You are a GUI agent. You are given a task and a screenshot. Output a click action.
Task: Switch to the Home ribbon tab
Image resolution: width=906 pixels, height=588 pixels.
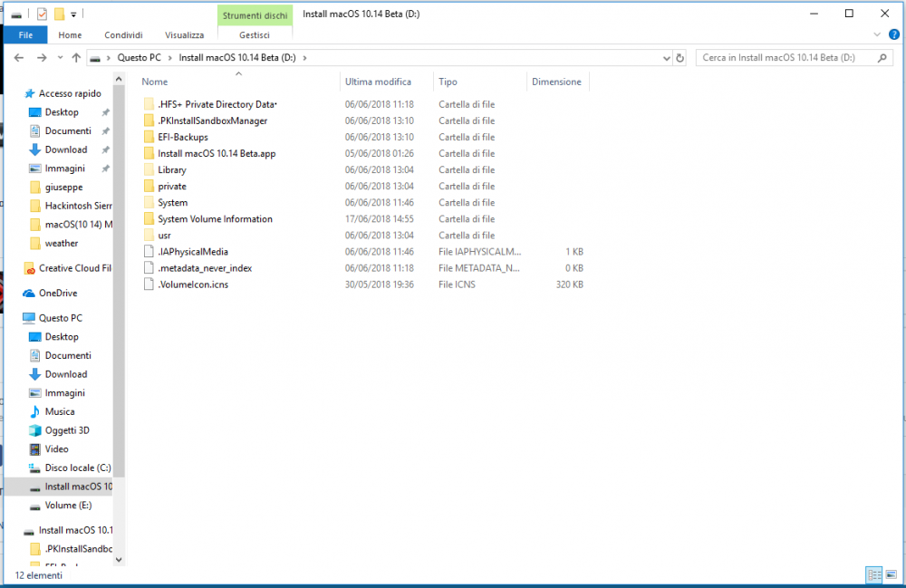pyautogui.click(x=70, y=34)
